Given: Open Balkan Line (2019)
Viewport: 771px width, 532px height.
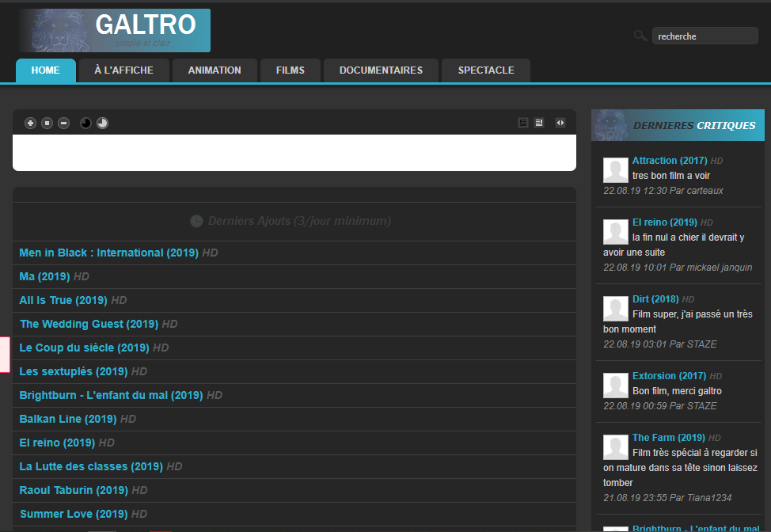Looking at the screenshot, I should coord(68,419).
